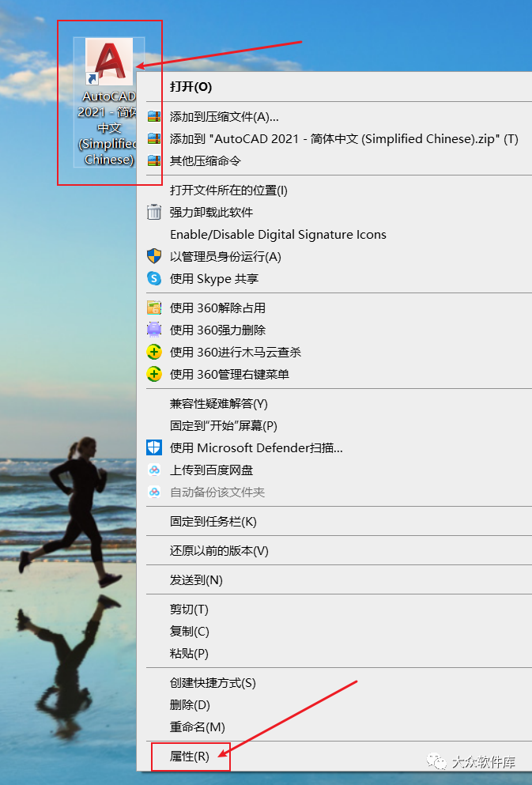Select 还原以前的版本(V)
Screen dimensions: 532x785
pyautogui.click(x=219, y=551)
